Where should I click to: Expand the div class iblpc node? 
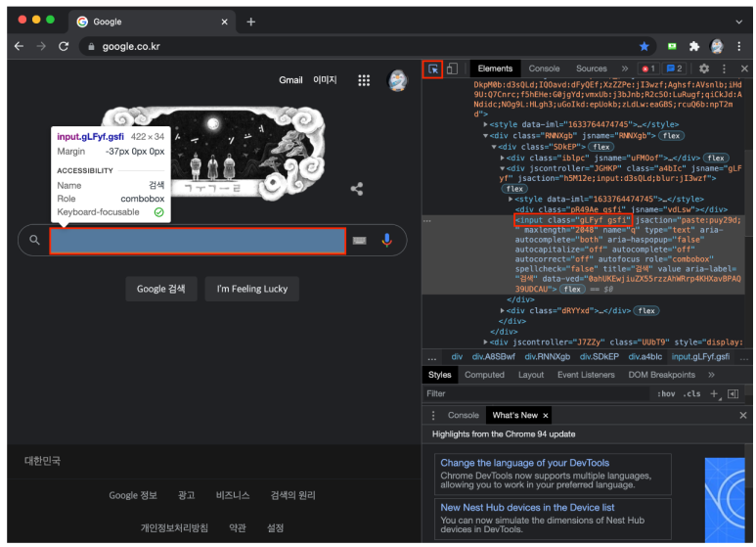coord(502,158)
